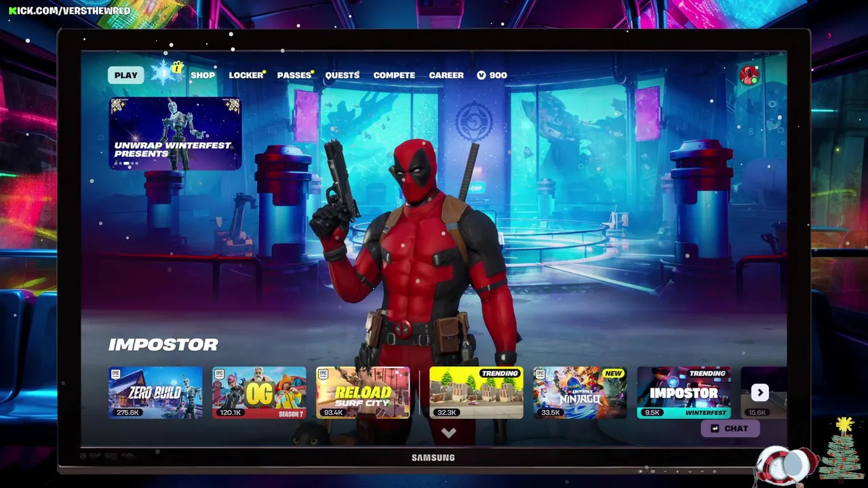Select the Reload Surf City tile
Viewport: 868px width, 488px height.
click(363, 392)
